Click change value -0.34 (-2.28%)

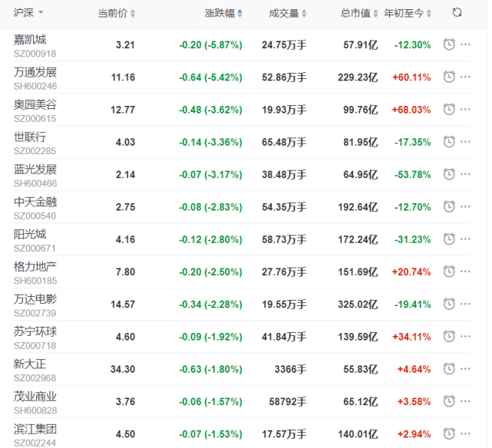click(x=210, y=304)
